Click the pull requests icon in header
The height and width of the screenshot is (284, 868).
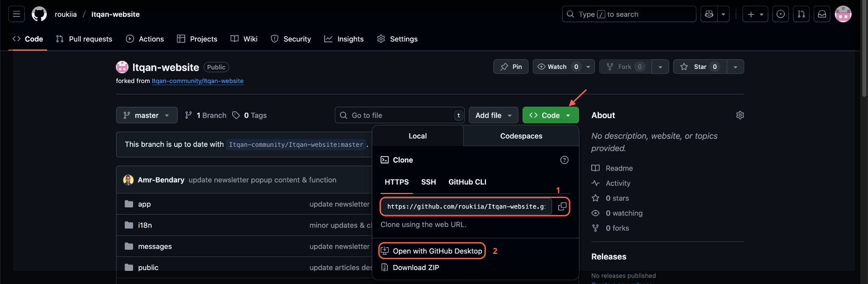click(x=801, y=14)
